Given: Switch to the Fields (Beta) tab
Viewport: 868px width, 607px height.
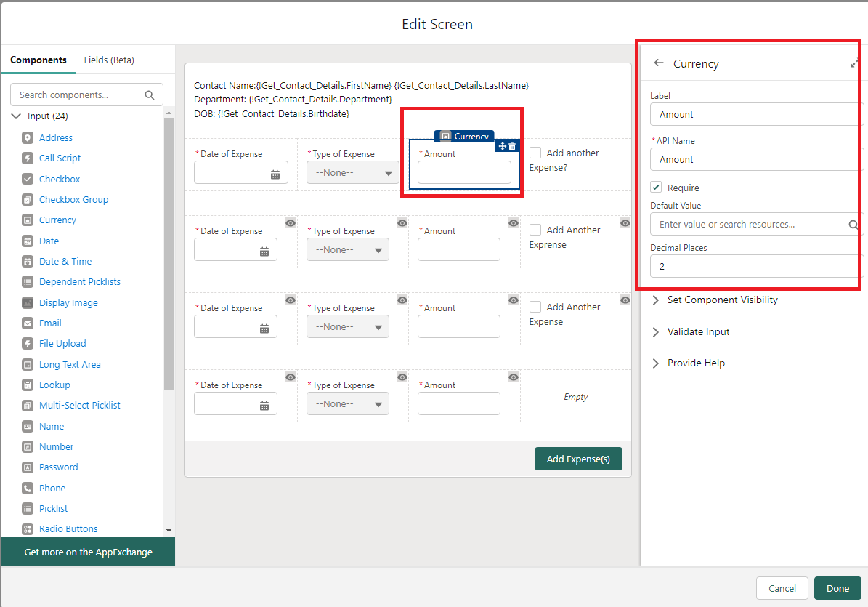Looking at the screenshot, I should [109, 60].
